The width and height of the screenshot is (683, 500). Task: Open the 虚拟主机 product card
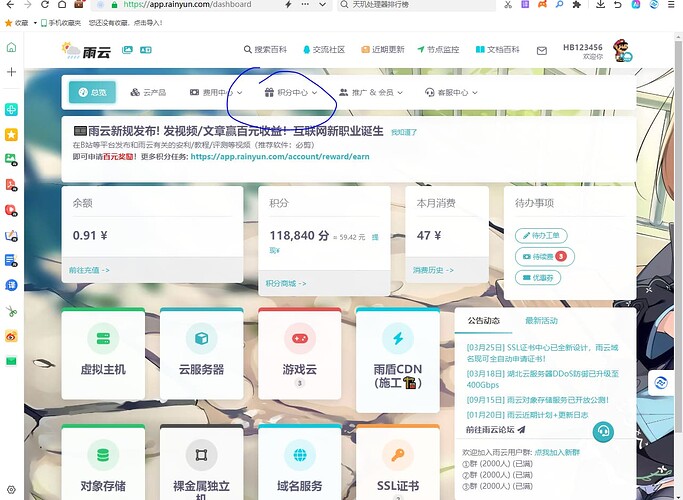pyautogui.click(x=103, y=353)
